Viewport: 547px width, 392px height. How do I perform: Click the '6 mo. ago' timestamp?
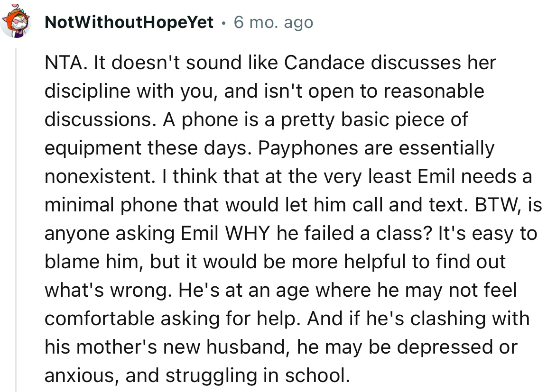[x=273, y=22]
